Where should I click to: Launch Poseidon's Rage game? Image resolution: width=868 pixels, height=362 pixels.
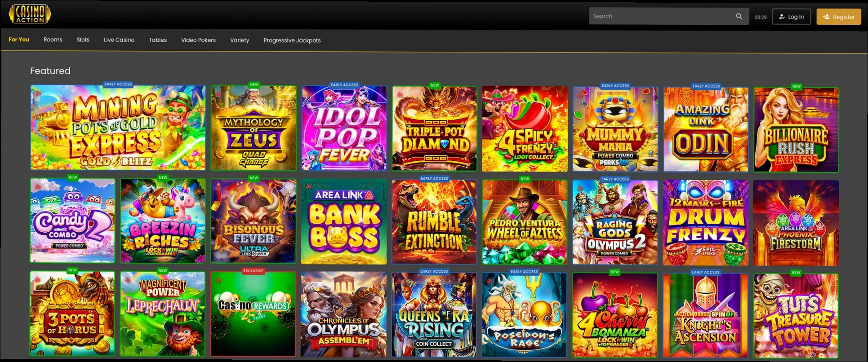pos(525,315)
